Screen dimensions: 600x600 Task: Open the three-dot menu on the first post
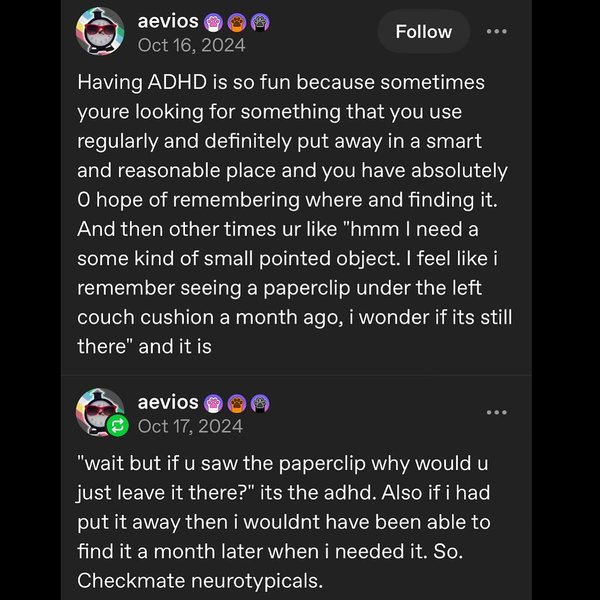coord(496,32)
